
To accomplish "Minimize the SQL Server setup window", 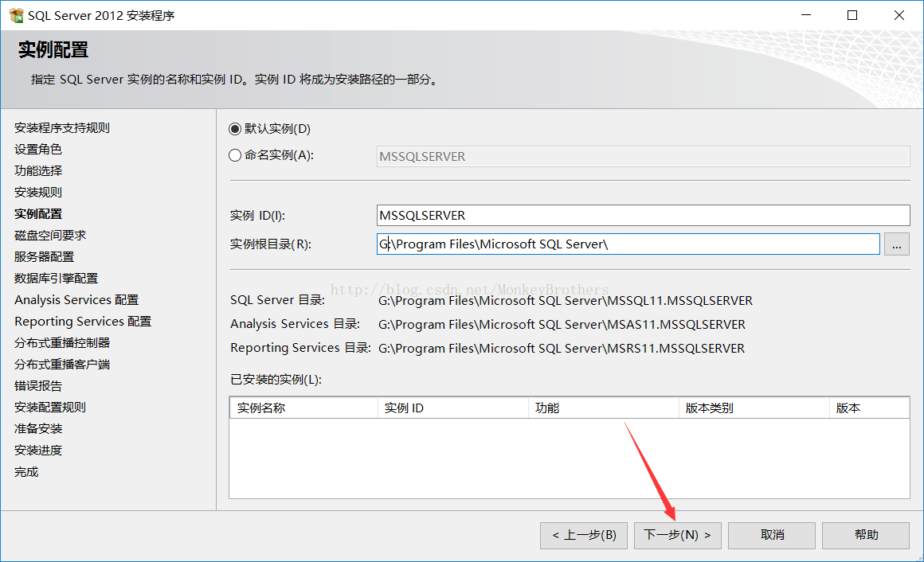I will (806, 15).
